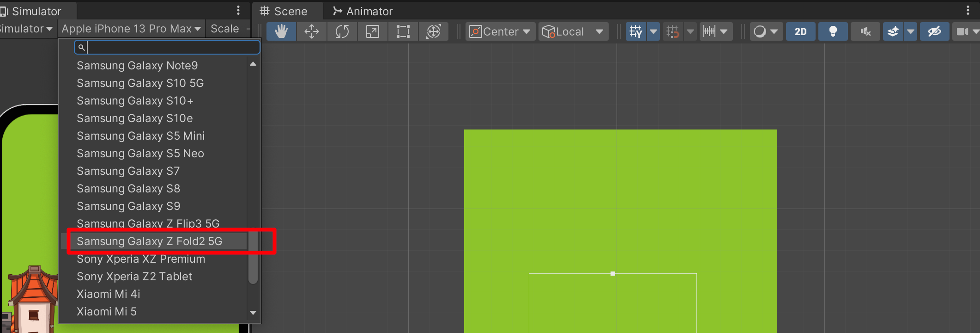Select the Hand view tool
Viewport: 980px width, 333px height.
(x=281, y=31)
